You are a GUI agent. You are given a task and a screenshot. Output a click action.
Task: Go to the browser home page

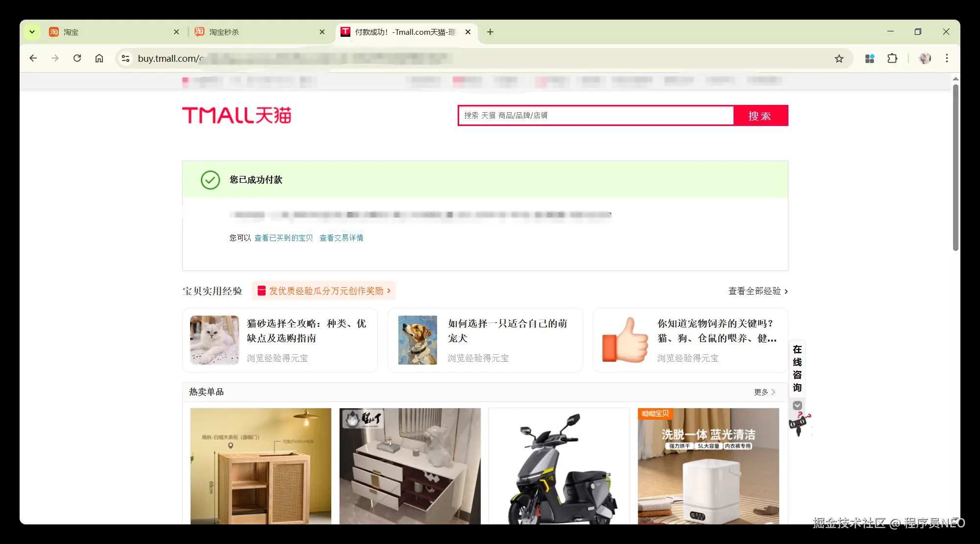pos(99,58)
